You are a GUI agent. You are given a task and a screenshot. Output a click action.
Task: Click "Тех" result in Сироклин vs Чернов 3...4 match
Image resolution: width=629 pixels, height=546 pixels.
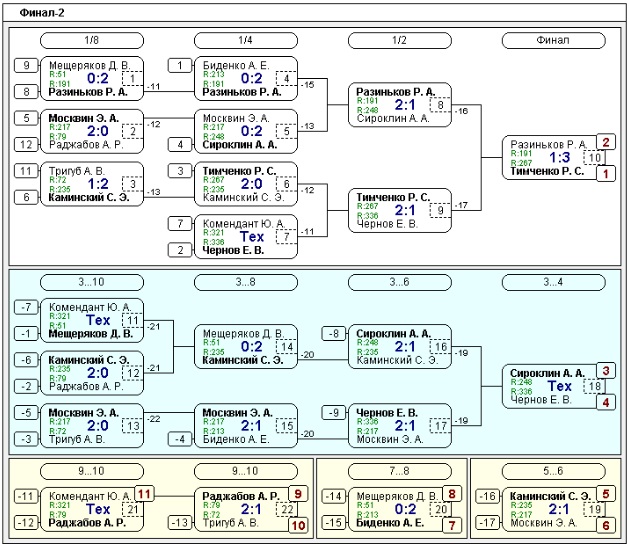(x=560, y=386)
